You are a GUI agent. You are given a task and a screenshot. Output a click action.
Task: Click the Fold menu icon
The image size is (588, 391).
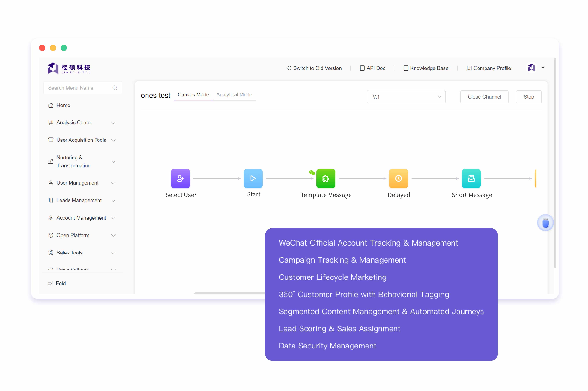(x=50, y=283)
